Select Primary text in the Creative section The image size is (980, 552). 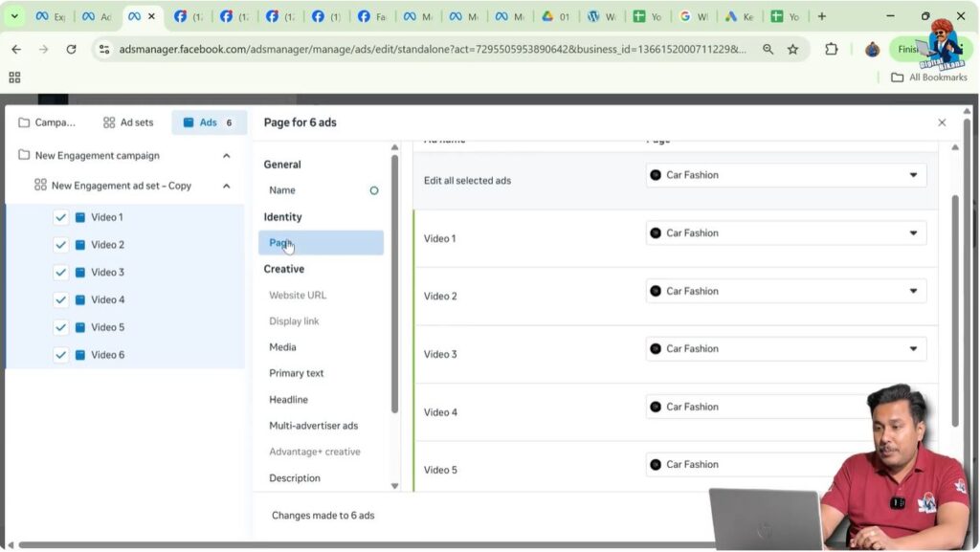coord(297,373)
